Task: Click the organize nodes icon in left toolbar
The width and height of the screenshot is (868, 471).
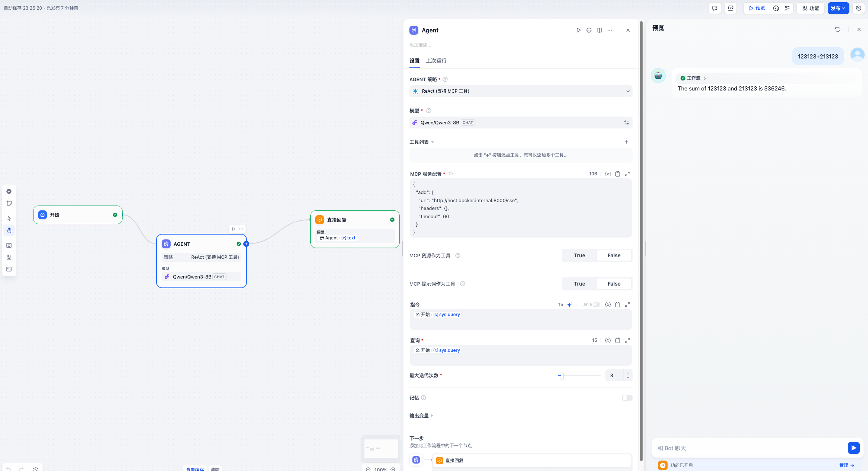Action: (9, 257)
